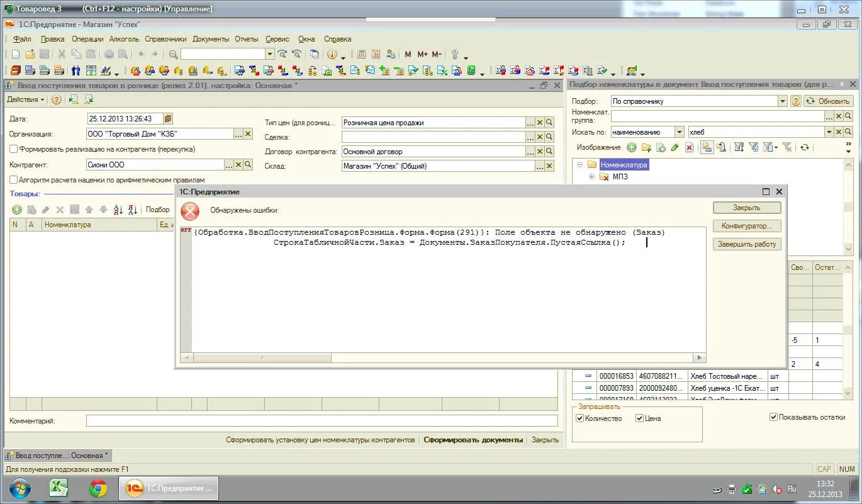862x504 pixels.
Task: Click the windows list icon in the toolbar
Action: click(315, 55)
